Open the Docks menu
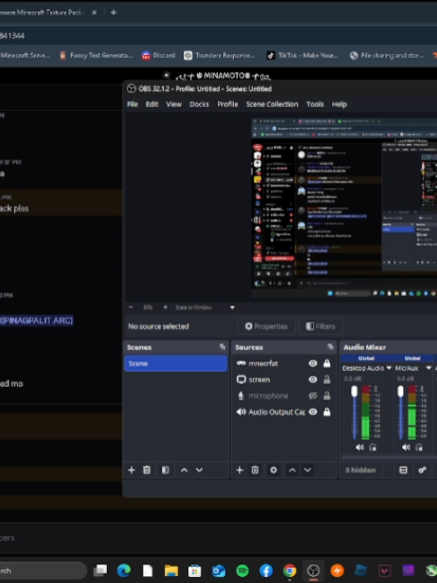437x583 pixels. click(199, 104)
